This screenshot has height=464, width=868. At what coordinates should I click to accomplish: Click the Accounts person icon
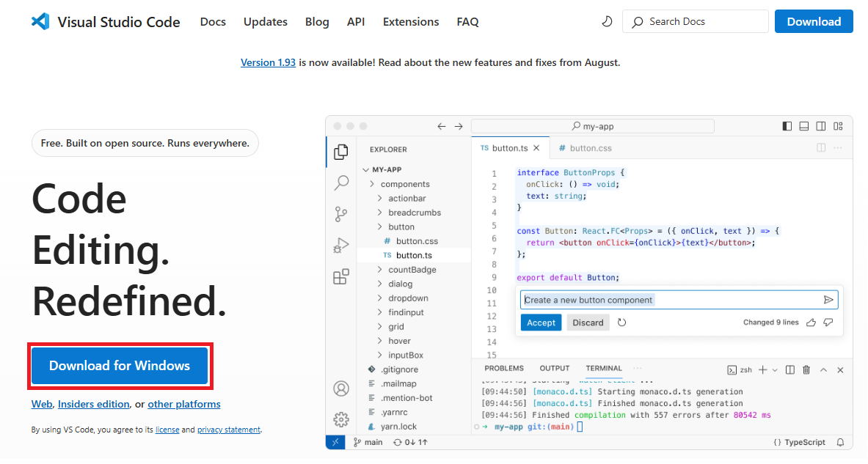[x=341, y=388]
